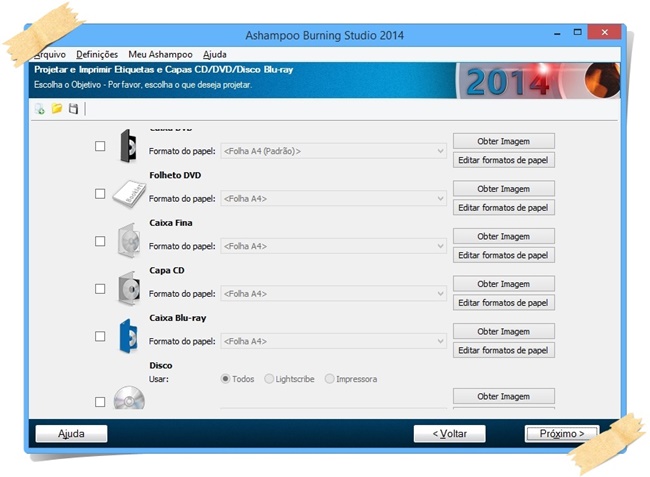Click the Capa CD heading text
The width and height of the screenshot is (650, 477).
point(167,270)
